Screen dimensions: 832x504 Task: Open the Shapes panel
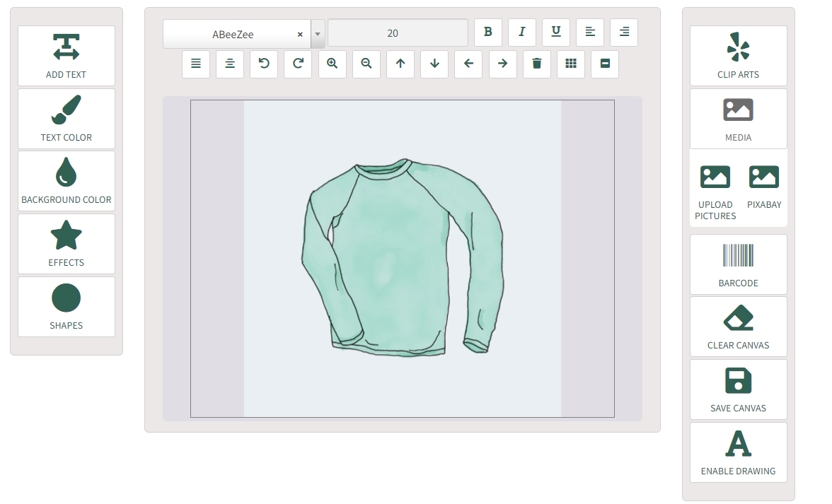click(x=67, y=307)
